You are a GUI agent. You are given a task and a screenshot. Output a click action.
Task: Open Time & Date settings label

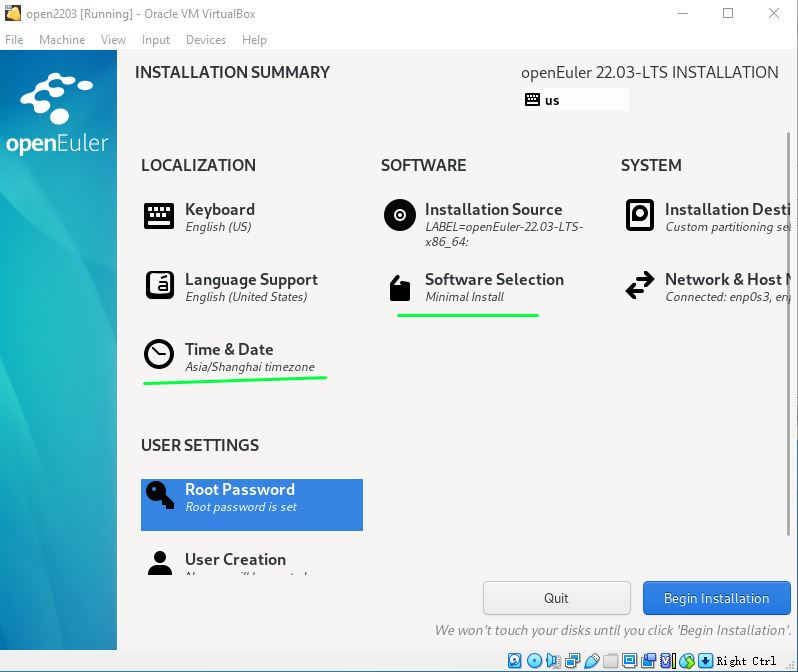tap(229, 349)
